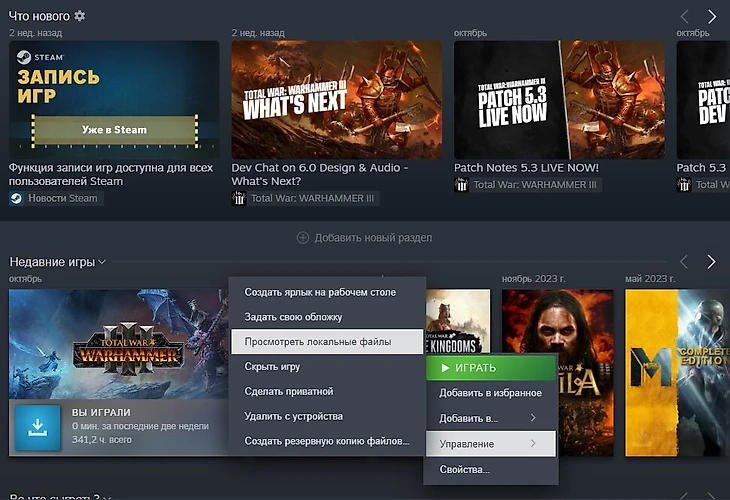Click 'ноябрь 2023 г.' date label

tap(533, 279)
